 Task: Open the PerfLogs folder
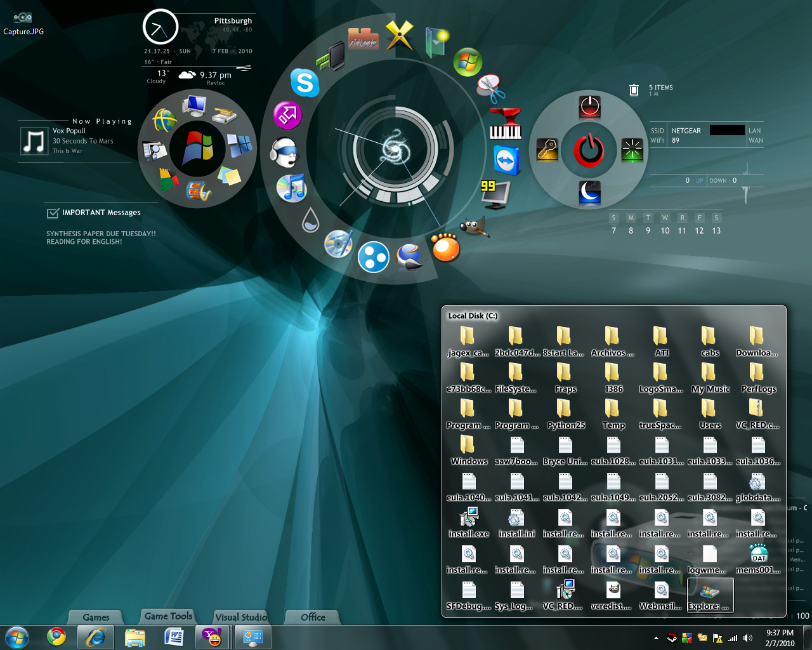click(x=758, y=378)
